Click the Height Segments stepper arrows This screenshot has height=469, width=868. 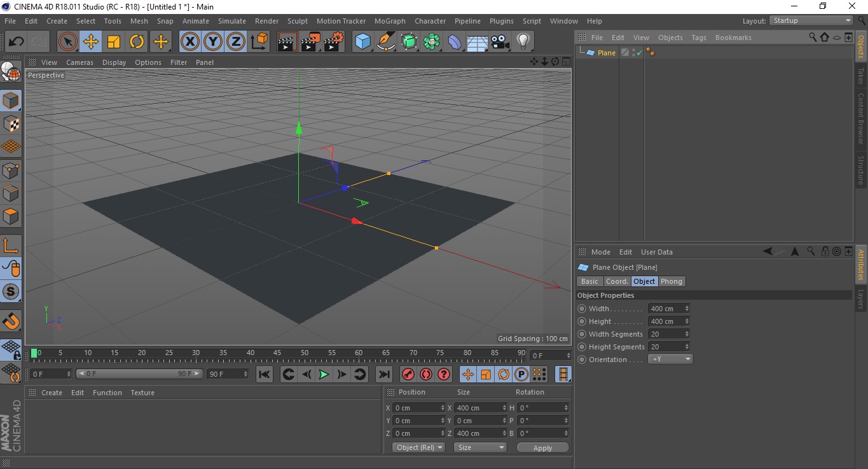pos(687,347)
